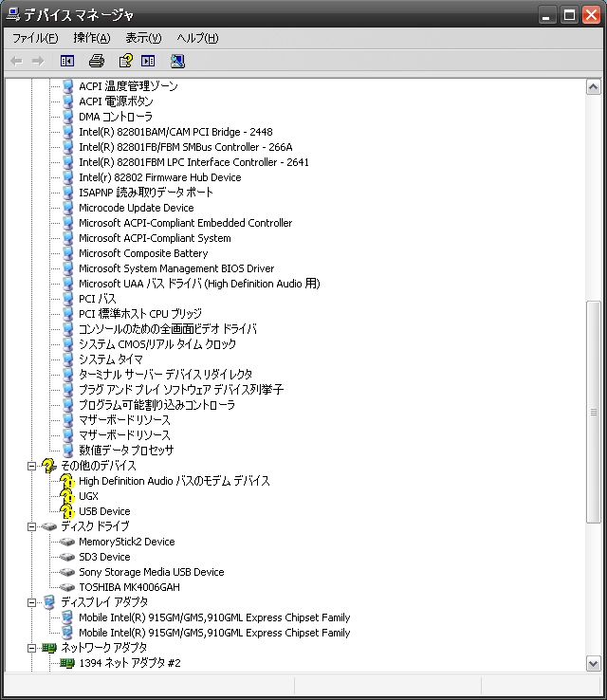Click the computer icon beside DMA コントローラ

pyautogui.click(x=68, y=117)
